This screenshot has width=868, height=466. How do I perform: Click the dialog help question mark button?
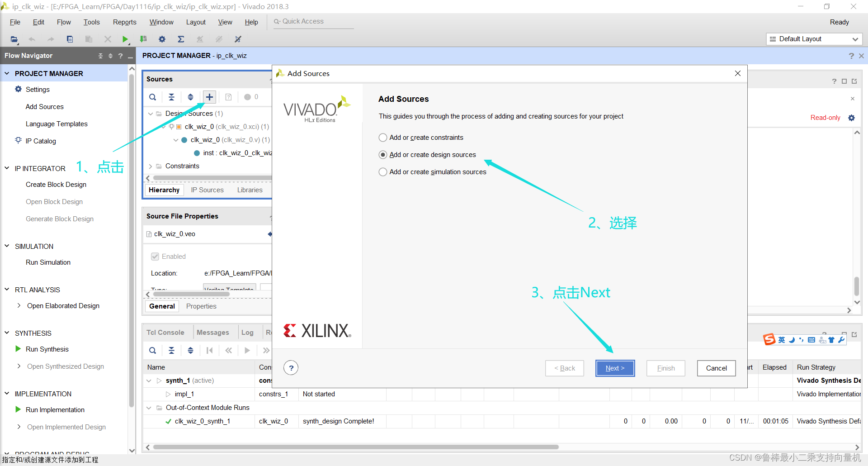291,368
